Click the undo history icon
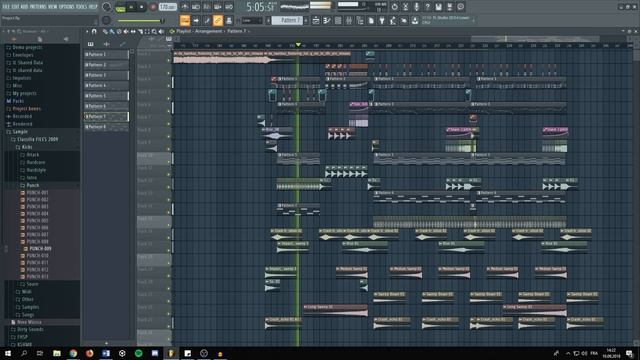 click(394, 7)
